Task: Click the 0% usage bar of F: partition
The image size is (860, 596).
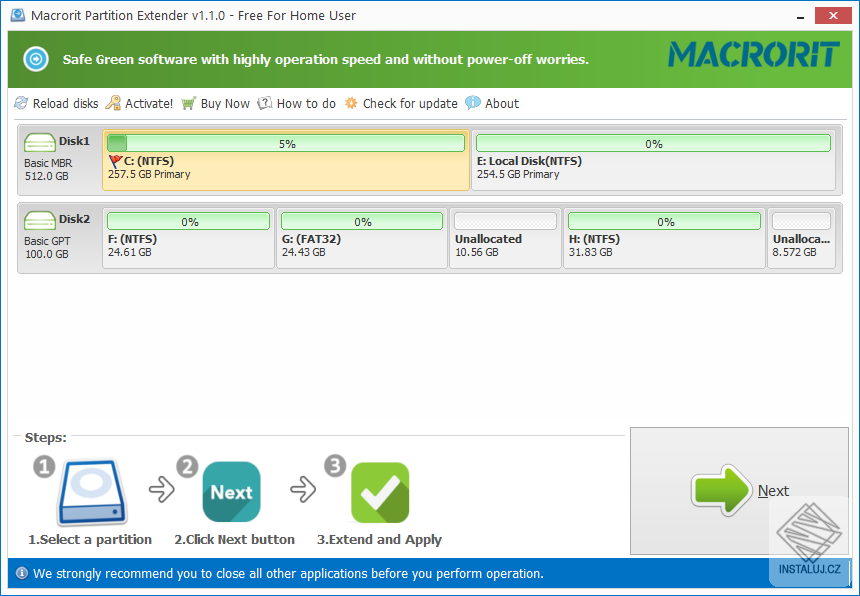Action: pyautogui.click(x=189, y=222)
